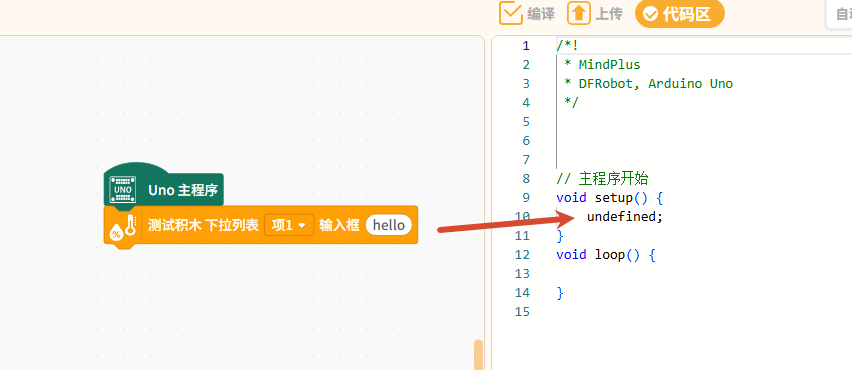Click the closing brace on line 14
Screen dimensions: 852x370
click(560, 293)
